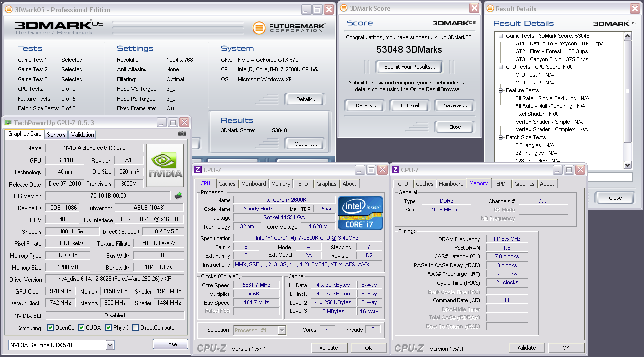Click Submit Your Results button
644x357 pixels.
pyautogui.click(x=409, y=67)
